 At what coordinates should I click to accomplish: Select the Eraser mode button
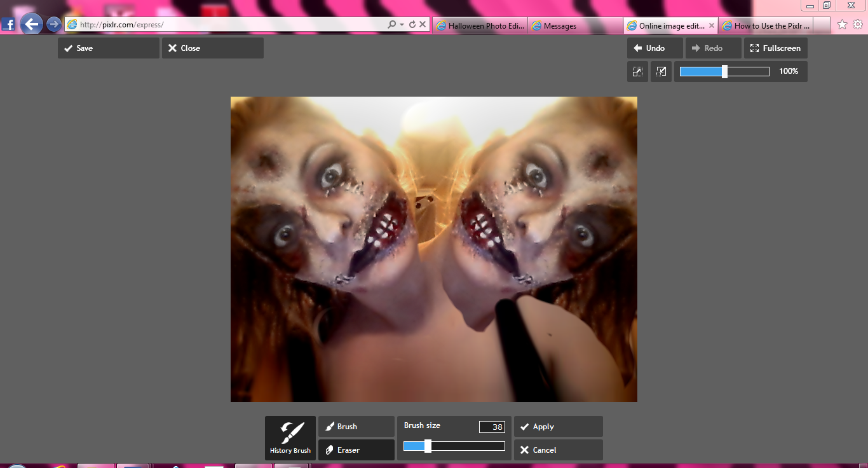pyautogui.click(x=356, y=450)
